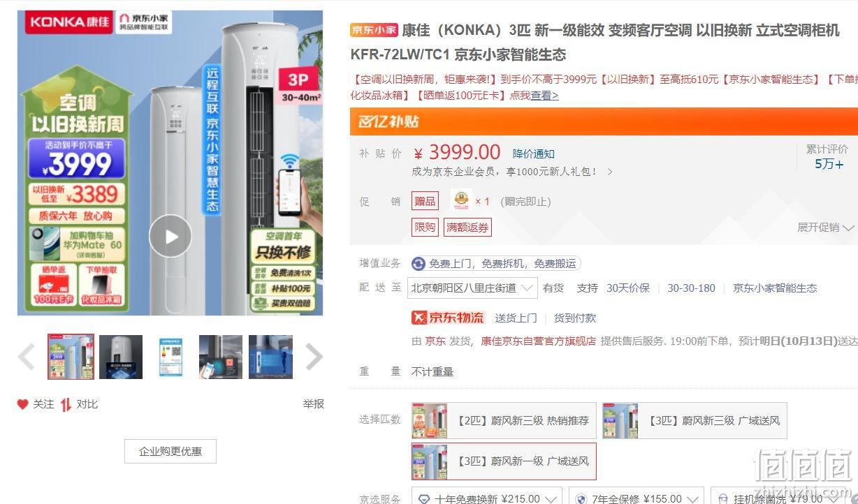Click the 降价通知 link

coord(534,154)
